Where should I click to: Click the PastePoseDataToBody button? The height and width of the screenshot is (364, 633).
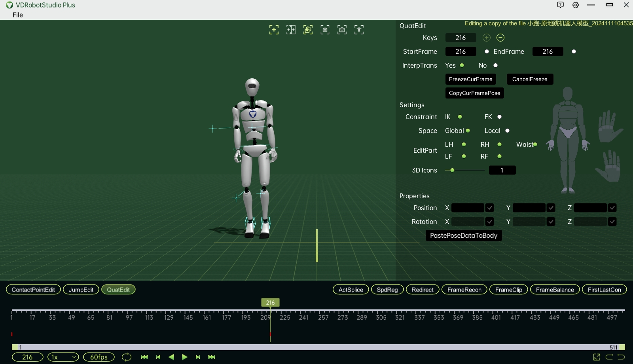point(463,235)
